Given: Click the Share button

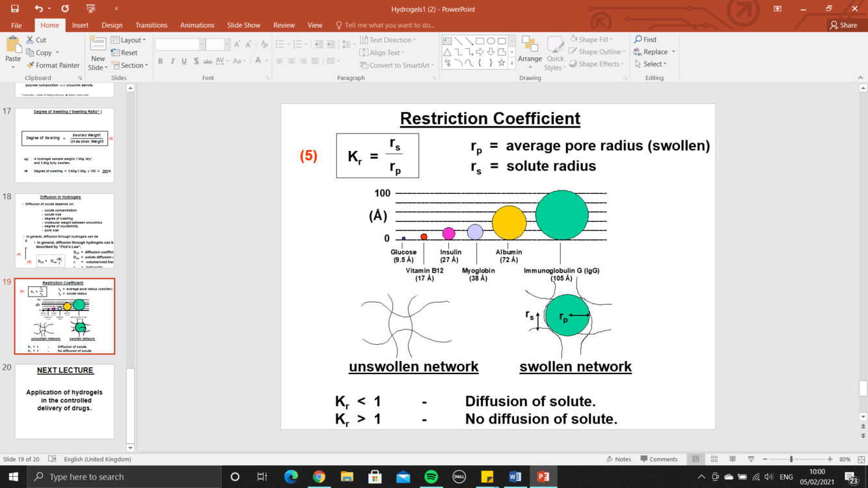Looking at the screenshot, I should [x=843, y=25].
